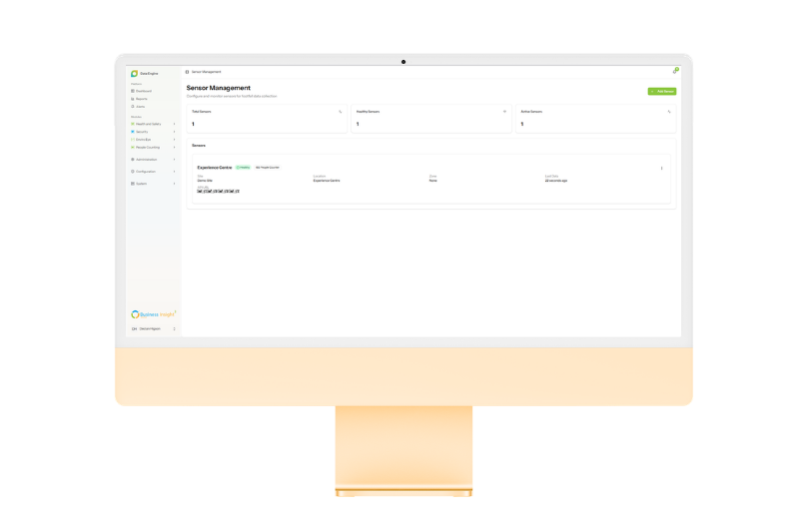Click the Demo Site value

coord(205,181)
